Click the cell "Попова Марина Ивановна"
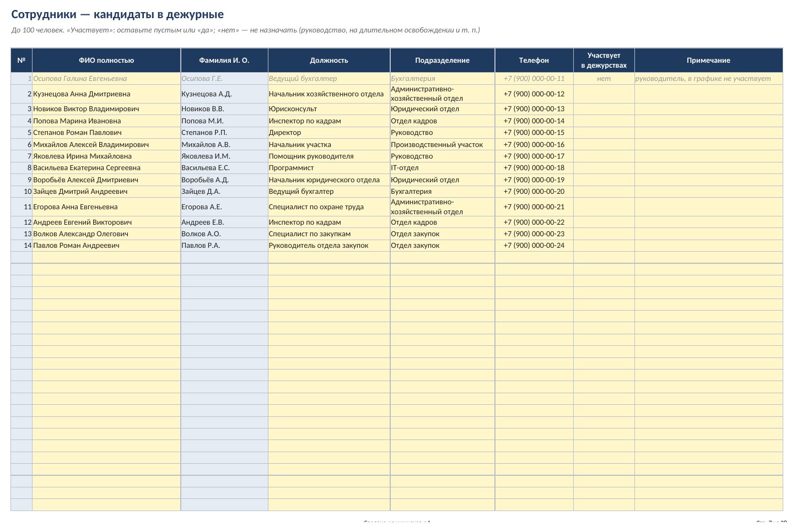 point(106,121)
